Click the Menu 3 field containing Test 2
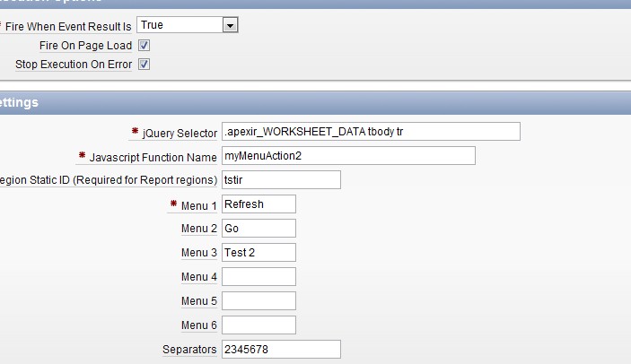 (x=259, y=253)
